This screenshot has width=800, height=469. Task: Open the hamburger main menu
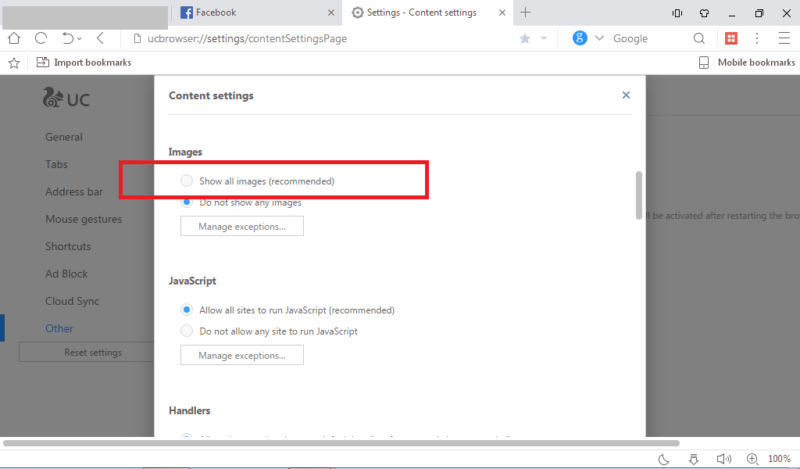784,38
